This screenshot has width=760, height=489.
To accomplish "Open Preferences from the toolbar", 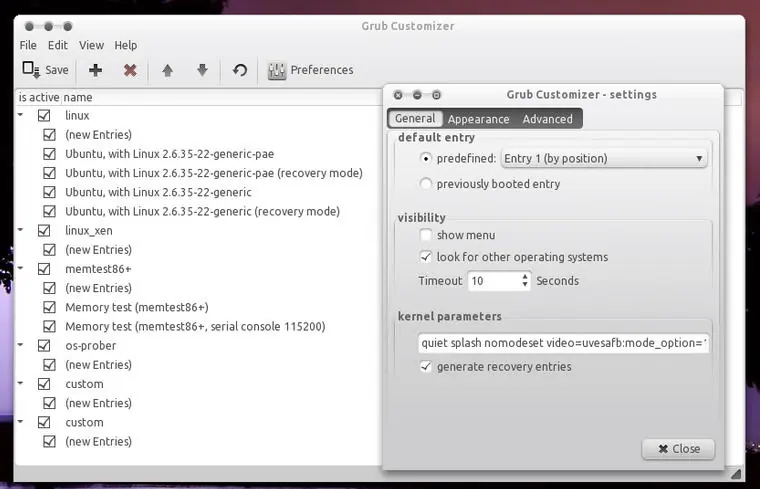I will pyautogui.click(x=311, y=70).
